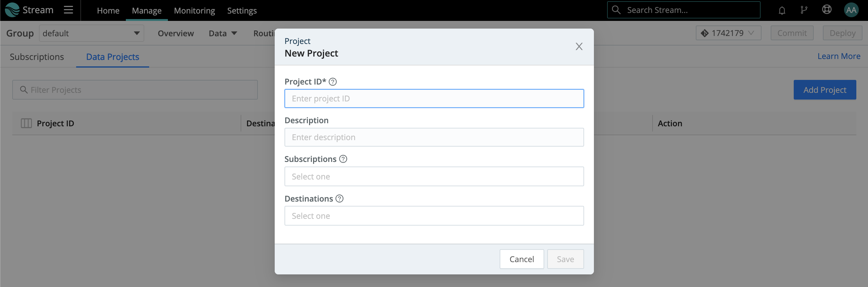Open the 1742179 version dropdown

[728, 33]
